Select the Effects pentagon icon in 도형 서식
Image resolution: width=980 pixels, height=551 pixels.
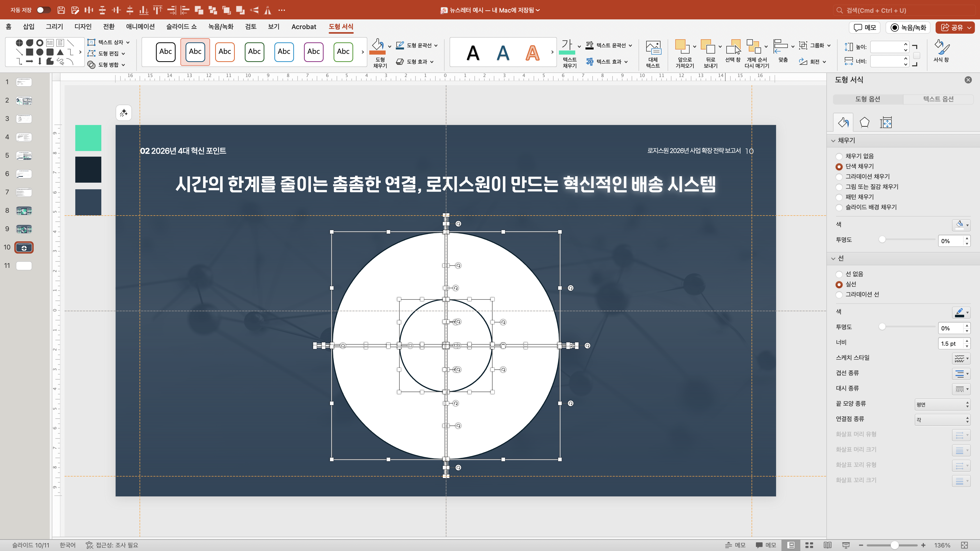[864, 122]
